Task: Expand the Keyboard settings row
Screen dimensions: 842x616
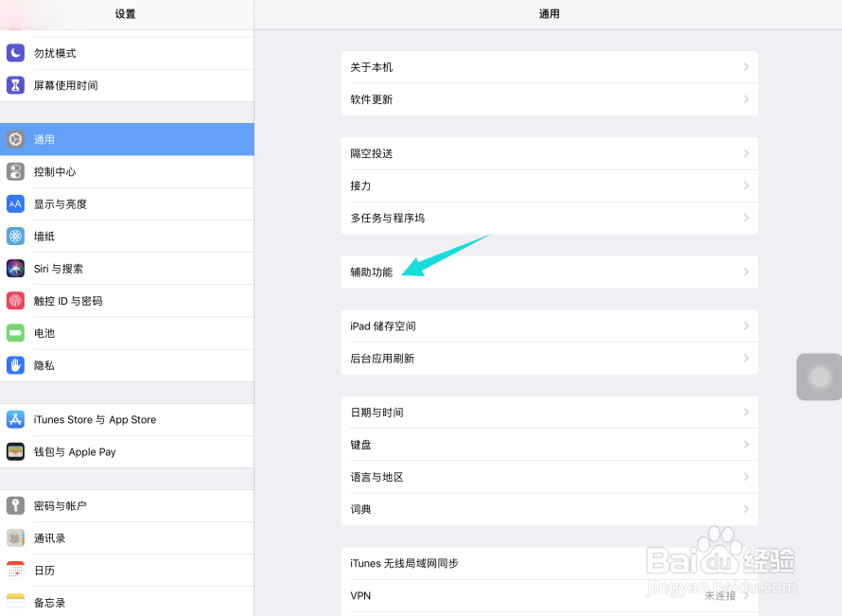Action: 549,444
